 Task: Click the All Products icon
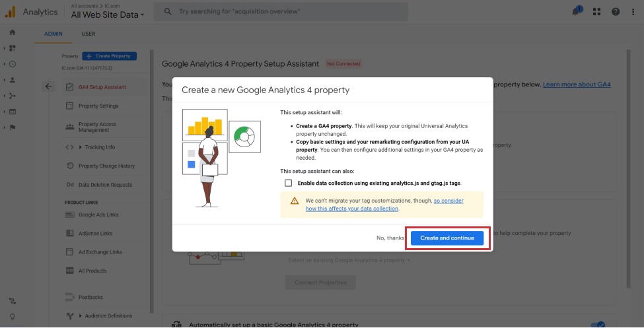point(70,271)
